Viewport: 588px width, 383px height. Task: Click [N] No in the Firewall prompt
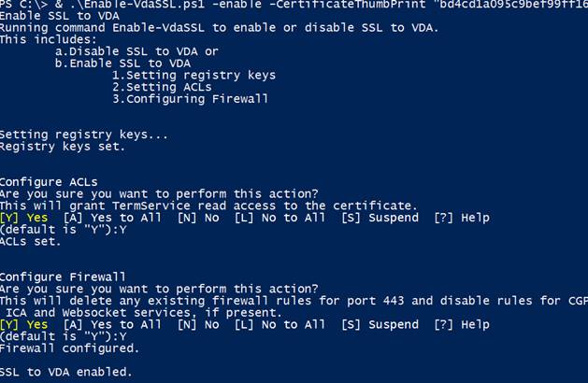tap(198, 324)
